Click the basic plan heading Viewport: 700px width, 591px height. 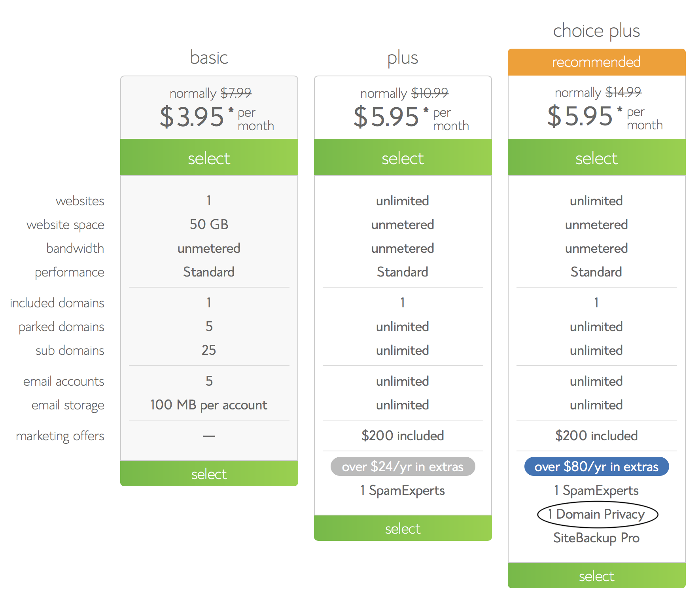[x=209, y=57]
